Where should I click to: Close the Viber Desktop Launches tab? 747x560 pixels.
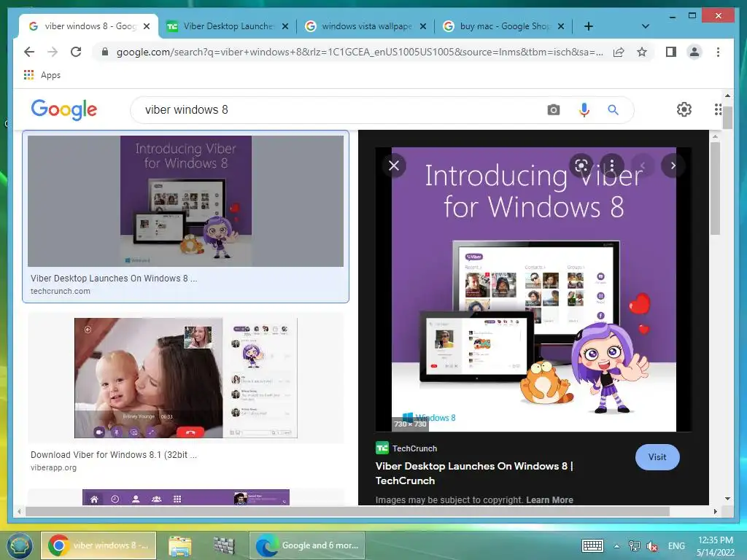[x=285, y=26]
